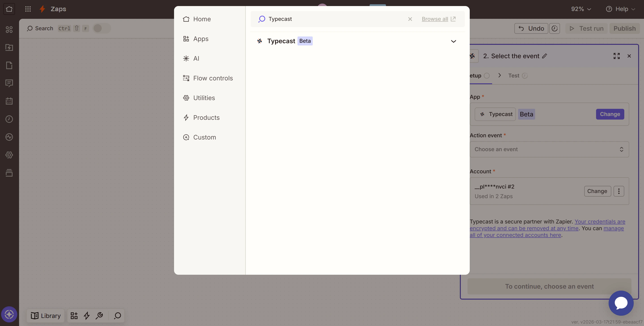The width and height of the screenshot is (644, 326).
Task: Click the calendar icon in left sidebar
Action: (9, 101)
